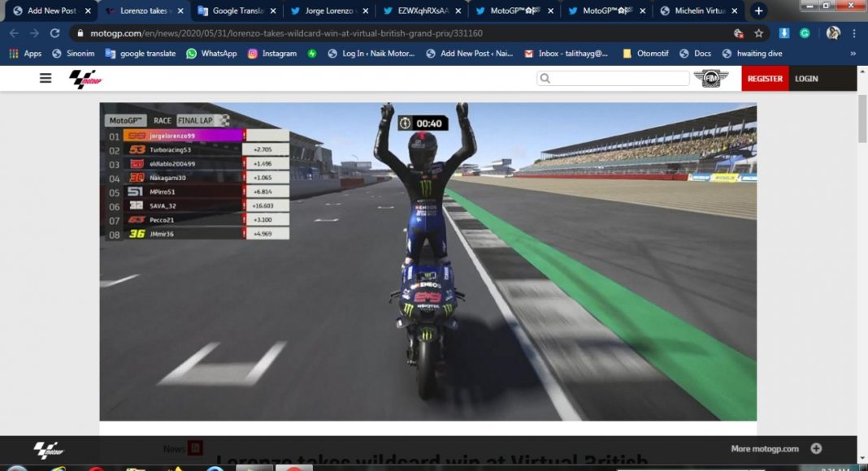The image size is (868, 471).
Task: Open the WhatsApp bookmark
Action: point(211,54)
